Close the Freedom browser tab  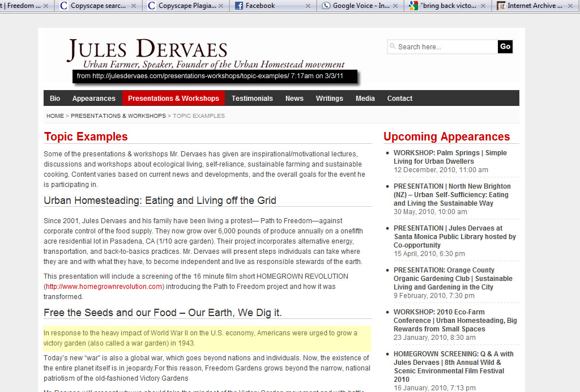click(46, 6)
